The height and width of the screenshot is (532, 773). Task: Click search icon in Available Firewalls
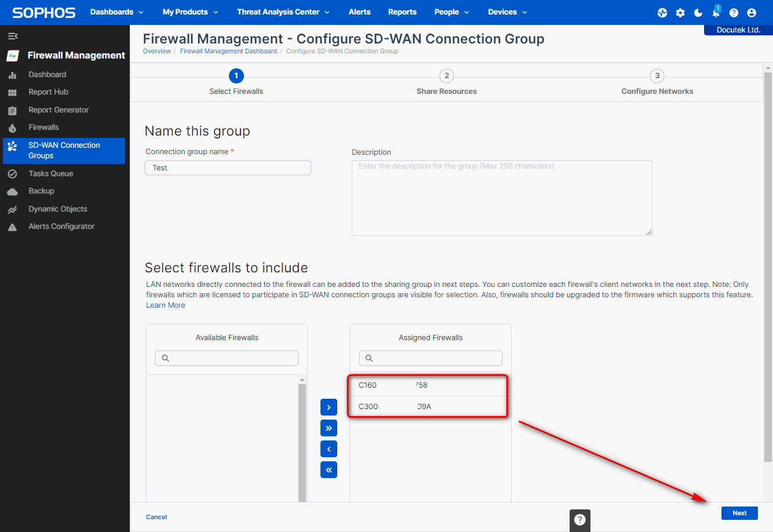coord(165,358)
